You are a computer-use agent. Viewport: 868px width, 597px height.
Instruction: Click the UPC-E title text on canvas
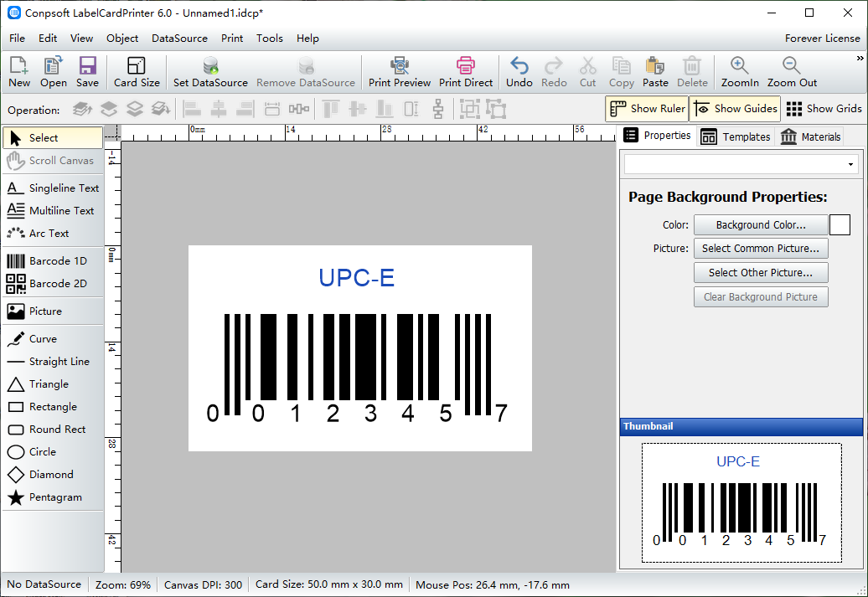357,278
